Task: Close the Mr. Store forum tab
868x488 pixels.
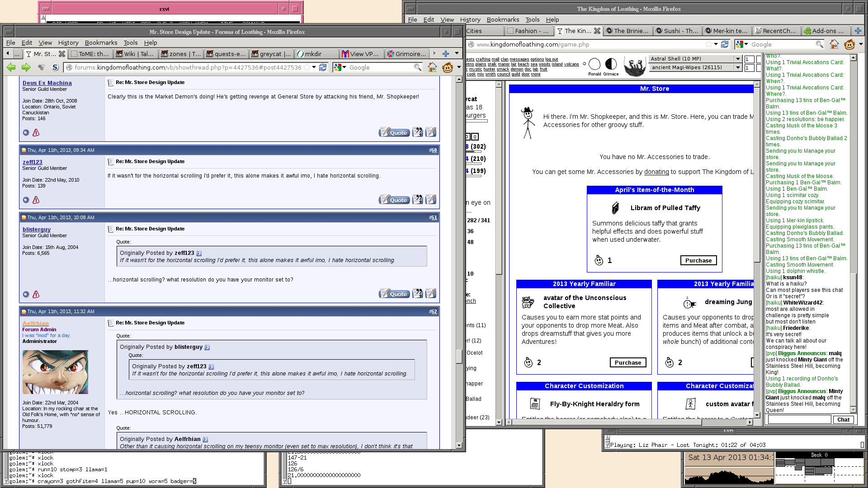Action: pos(62,54)
